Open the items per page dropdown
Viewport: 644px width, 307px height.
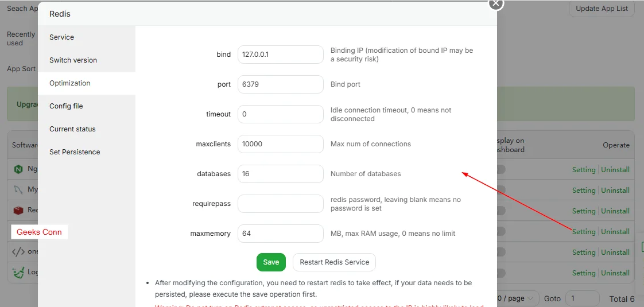click(518, 298)
